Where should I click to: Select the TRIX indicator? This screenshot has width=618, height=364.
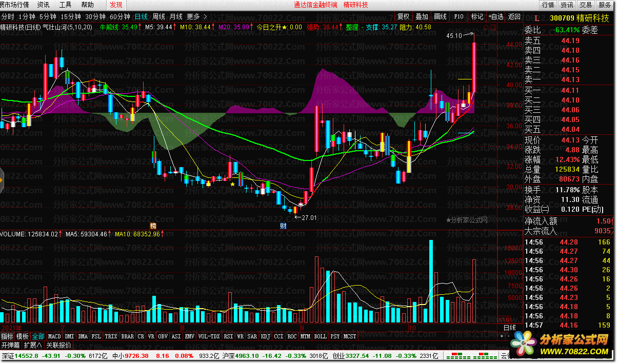point(111,336)
